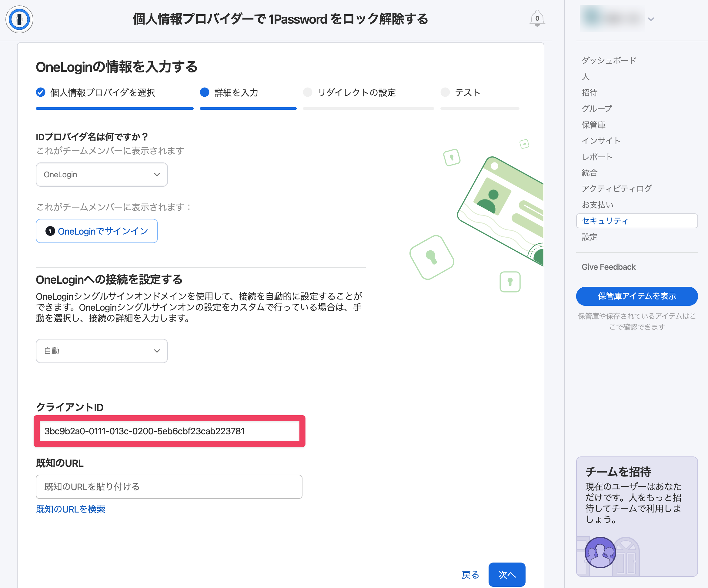Click the 既知のURL input field
Viewport: 708px width, 588px height.
[169, 487]
